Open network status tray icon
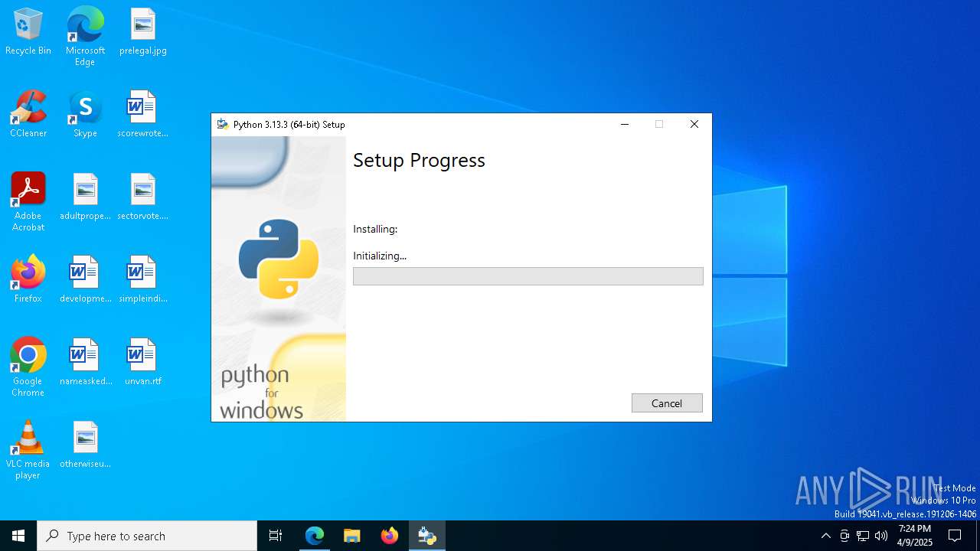 (x=863, y=536)
